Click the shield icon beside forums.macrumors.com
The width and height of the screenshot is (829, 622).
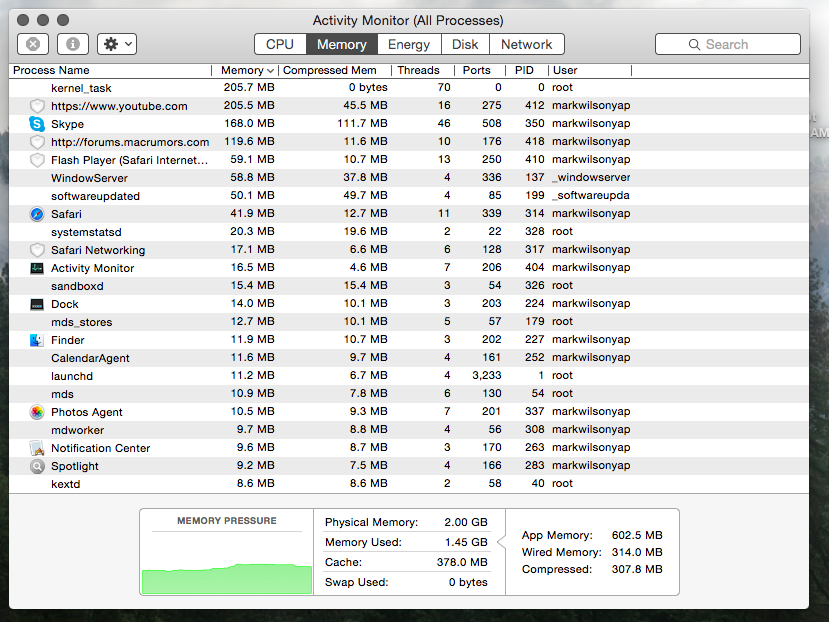(x=36, y=142)
